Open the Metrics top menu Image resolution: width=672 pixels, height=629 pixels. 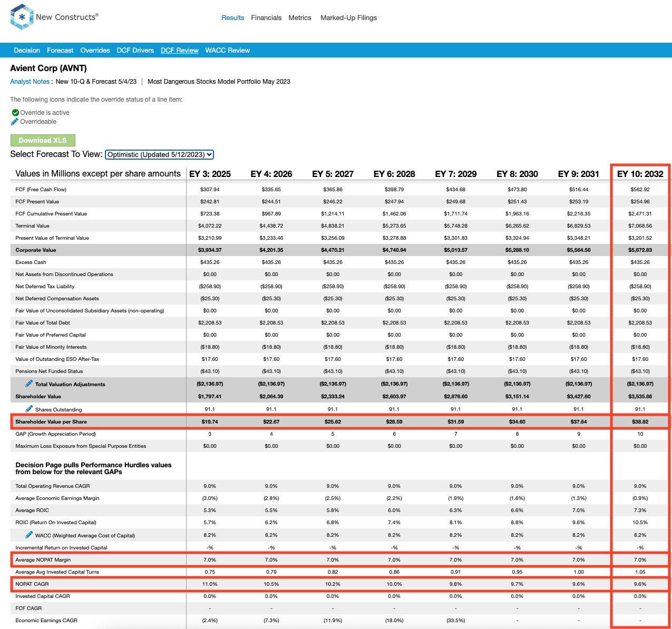[300, 18]
